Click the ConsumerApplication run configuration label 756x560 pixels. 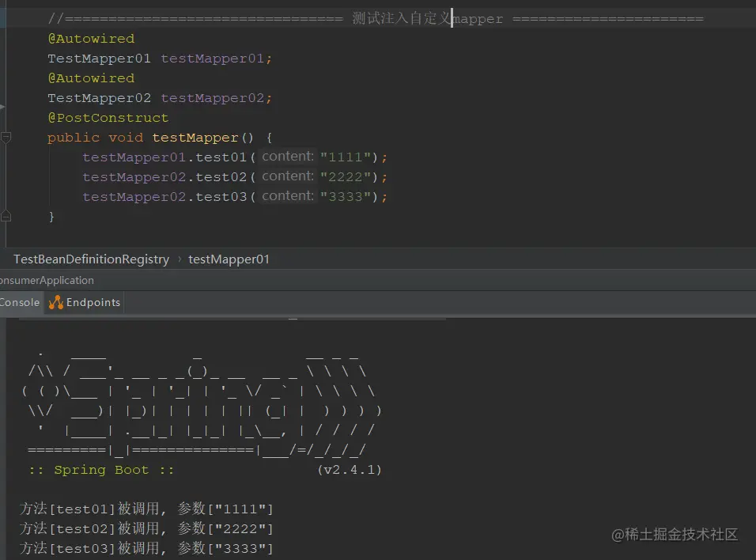click(x=47, y=280)
